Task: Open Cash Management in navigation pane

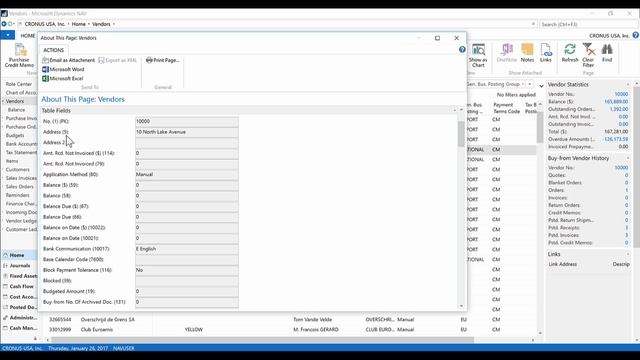Action: tap(19, 328)
